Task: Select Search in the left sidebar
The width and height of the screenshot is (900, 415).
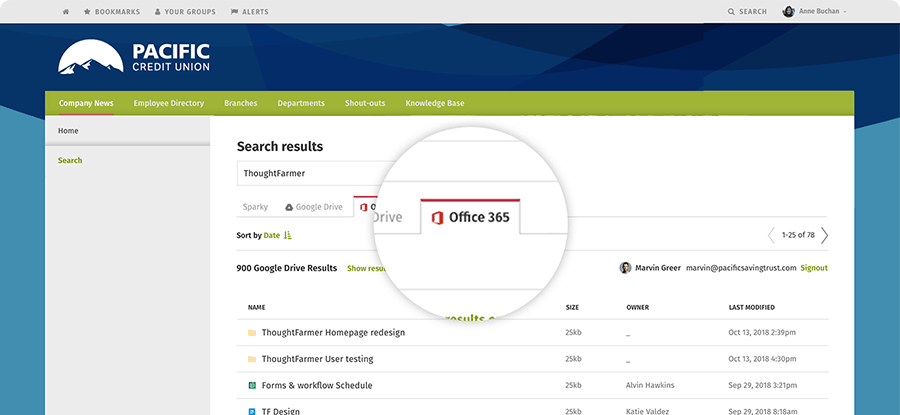Action: 70,160
